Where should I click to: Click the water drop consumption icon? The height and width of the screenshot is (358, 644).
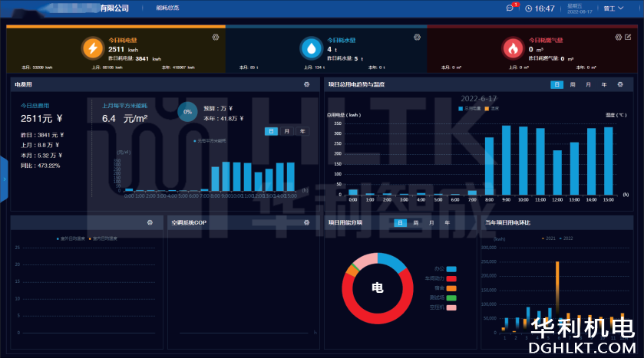coord(311,48)
